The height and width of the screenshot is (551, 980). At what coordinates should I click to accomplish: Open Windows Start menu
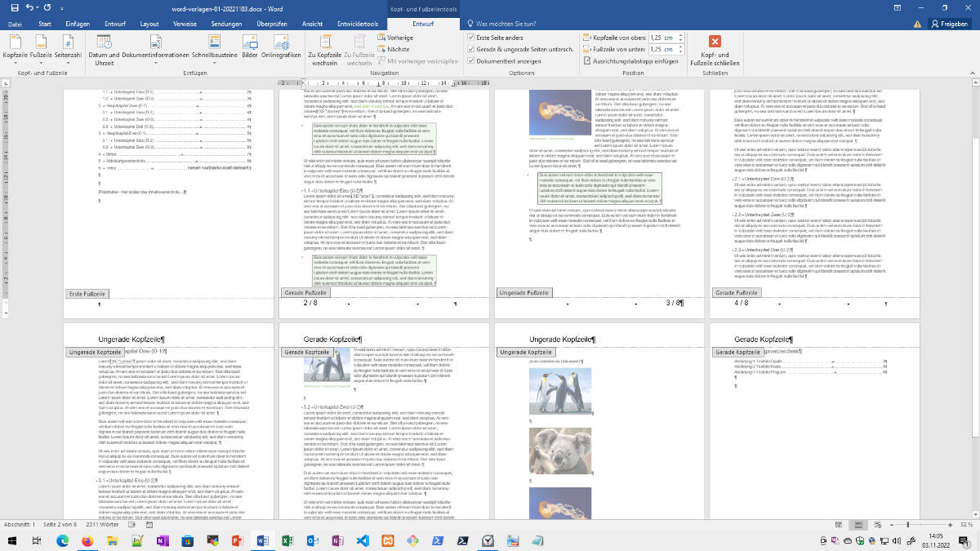[x=11, y=540]
